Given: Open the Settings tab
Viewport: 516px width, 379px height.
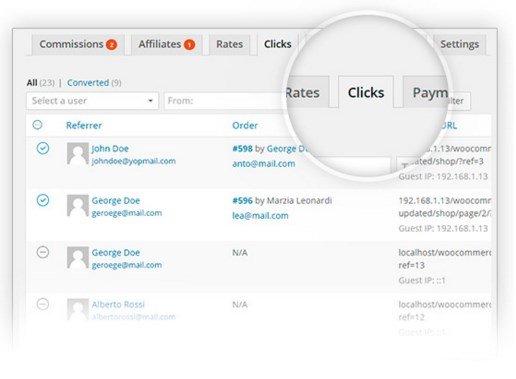Looking at the screenshot, I should point(459,44).
